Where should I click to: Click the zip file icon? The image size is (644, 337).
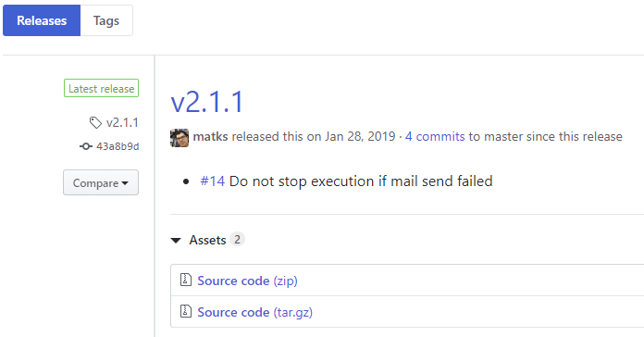(186, 280)
